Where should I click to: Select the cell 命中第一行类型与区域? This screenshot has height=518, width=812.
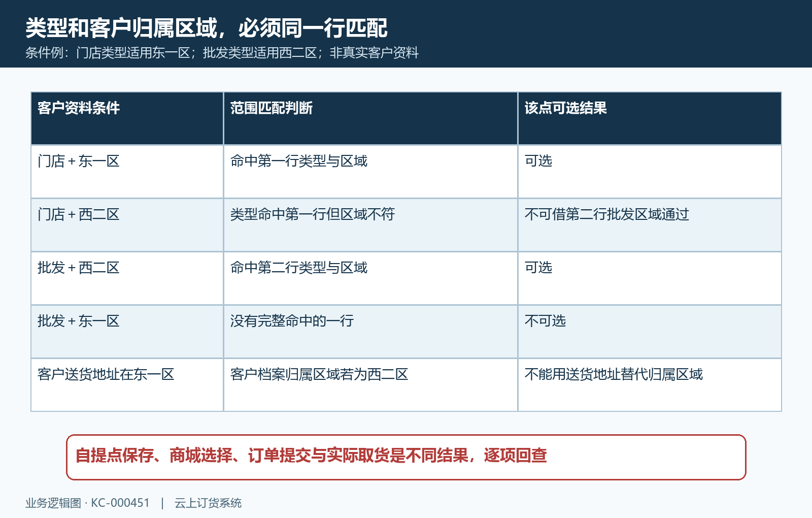[370, 172]
